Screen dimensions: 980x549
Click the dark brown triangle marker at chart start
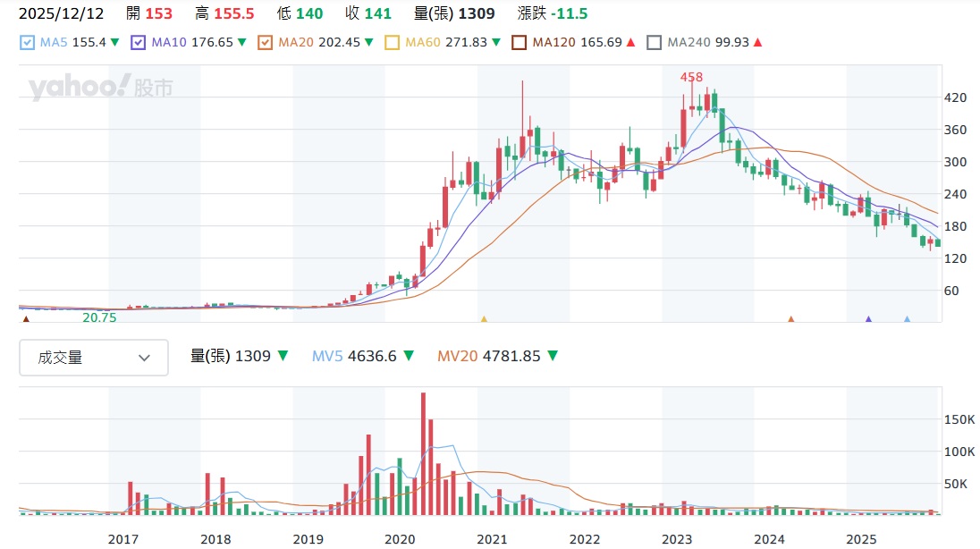pos(26,318)
